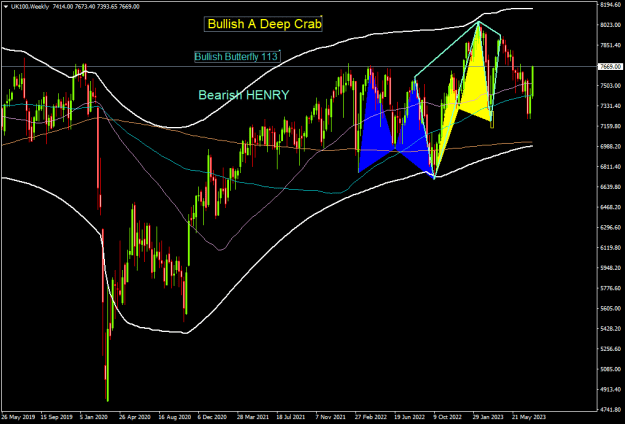
Task: Click the '6 Dec 2020' date label
Action: 213,417
